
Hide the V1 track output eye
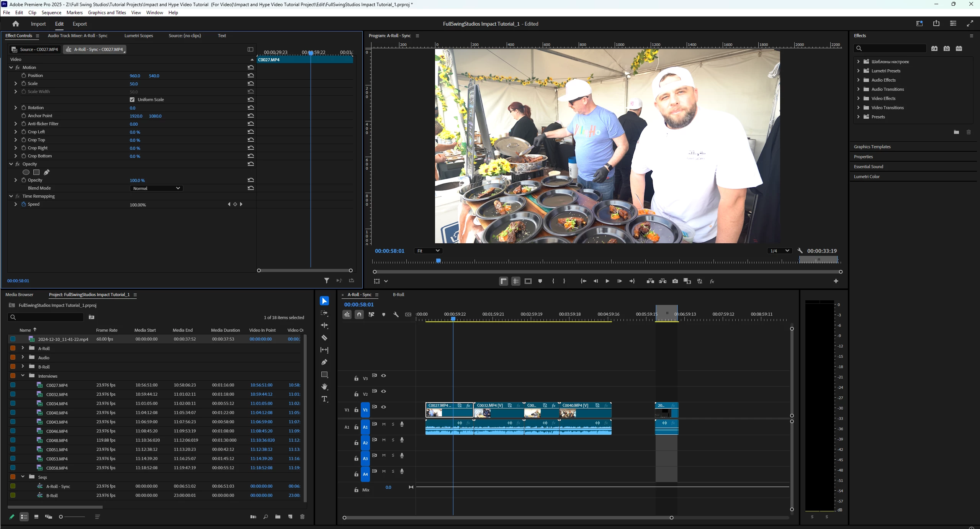click(383, 407)
